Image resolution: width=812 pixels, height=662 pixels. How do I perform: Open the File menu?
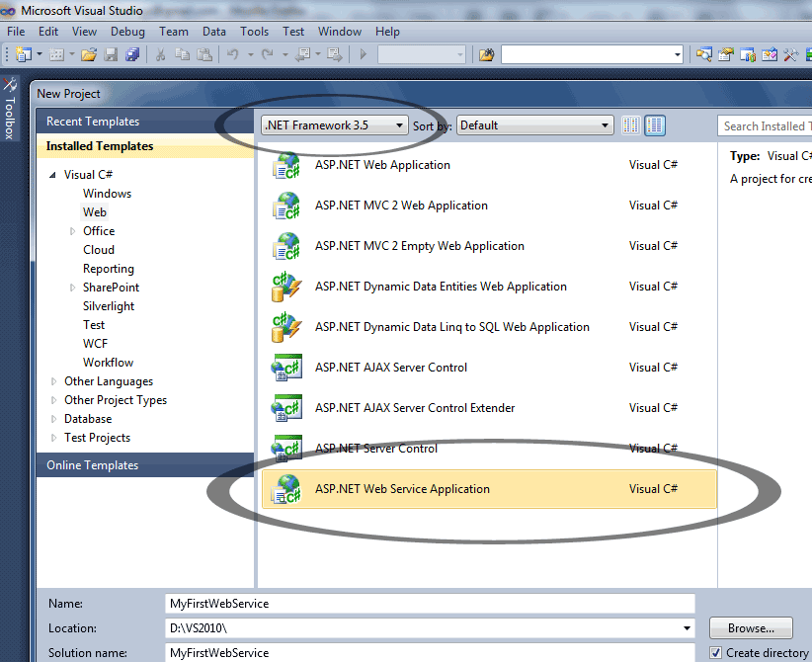16,32
